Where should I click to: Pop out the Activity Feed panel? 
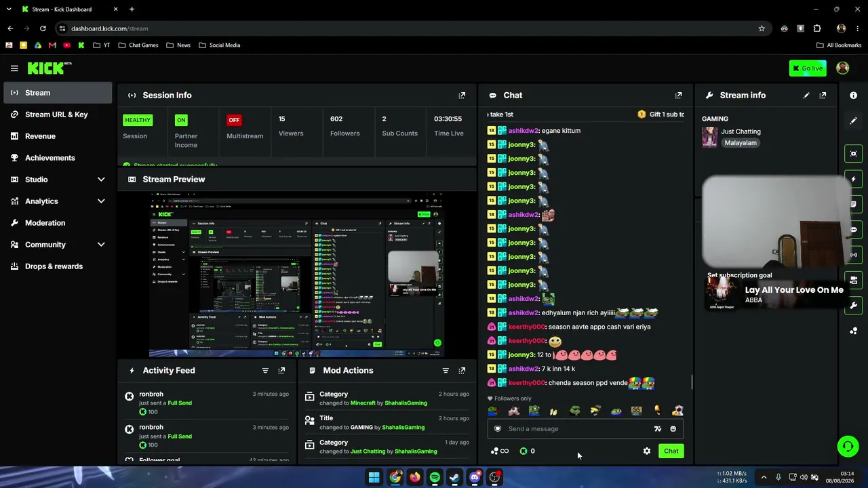(x=281, y=371)
